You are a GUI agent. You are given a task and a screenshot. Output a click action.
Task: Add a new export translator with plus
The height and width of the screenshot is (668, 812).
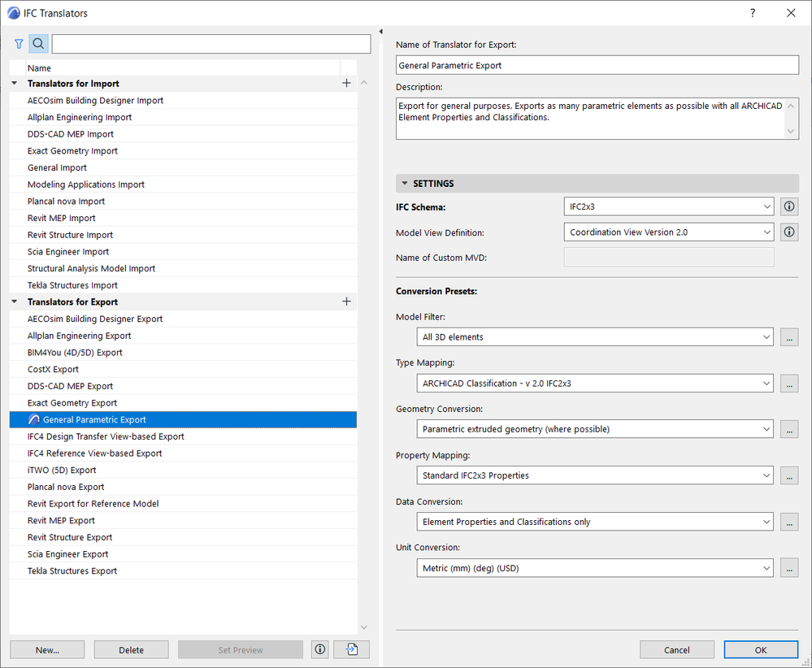point(347,301)
